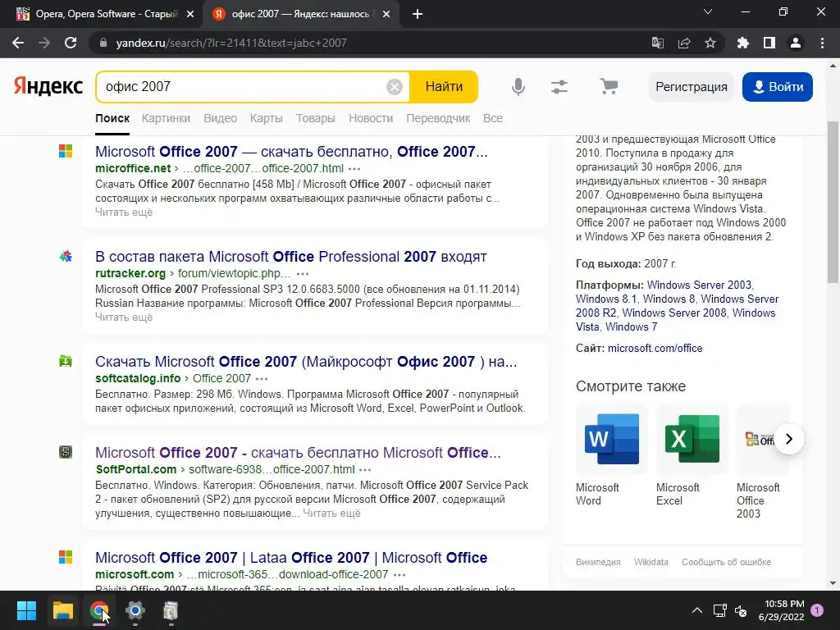Click the browser address bar URL

pyautogui.click(x=231, y=43)
